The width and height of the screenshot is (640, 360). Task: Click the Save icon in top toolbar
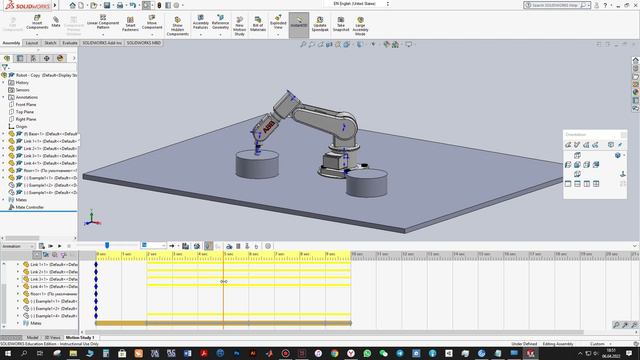[x=107, y=5]
